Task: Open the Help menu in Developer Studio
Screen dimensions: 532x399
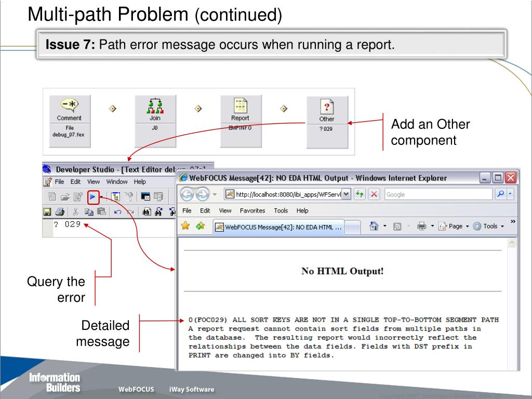Action: pyautogui.click(x=140, y=182)
